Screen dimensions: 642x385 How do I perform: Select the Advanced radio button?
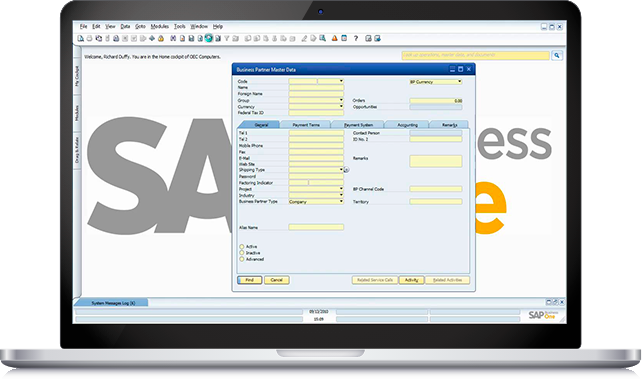[x=242, y=259]
